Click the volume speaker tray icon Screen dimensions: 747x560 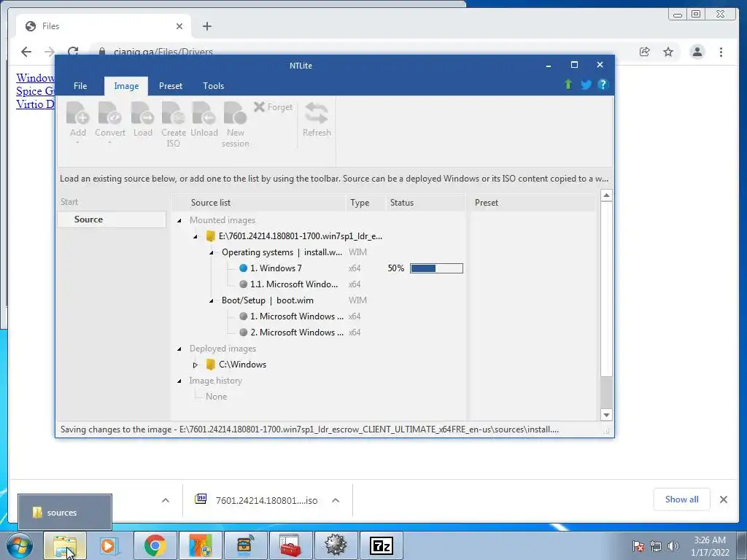pos(673,546)
